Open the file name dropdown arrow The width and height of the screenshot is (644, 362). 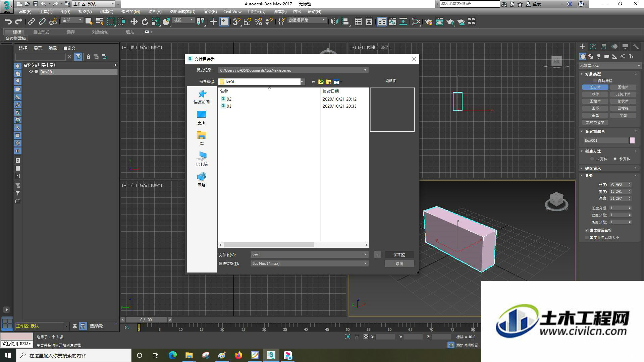pyautogui.click(x=365, y=255)
